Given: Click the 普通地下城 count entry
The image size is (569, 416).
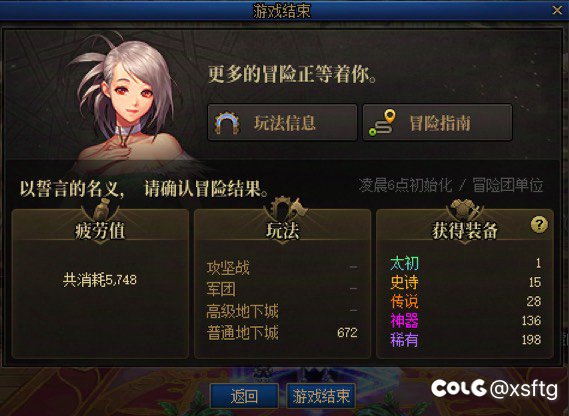Looking at the screenshot, I should click(282, 333).
